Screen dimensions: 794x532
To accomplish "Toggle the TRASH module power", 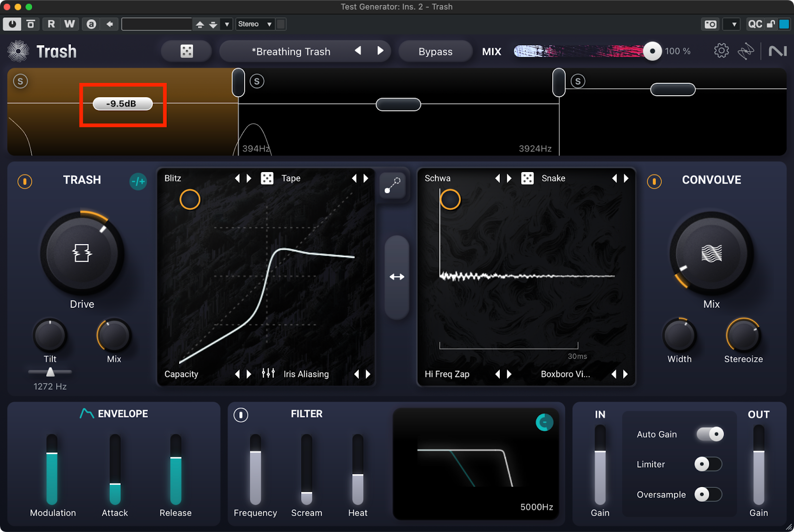I will click(x=25, y=181).
